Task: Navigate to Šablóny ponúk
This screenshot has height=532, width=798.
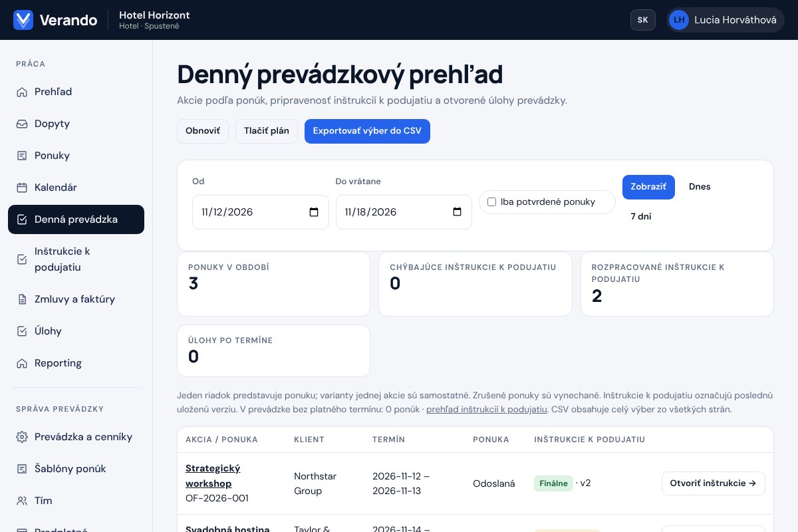Action: [x=76, y=469]
